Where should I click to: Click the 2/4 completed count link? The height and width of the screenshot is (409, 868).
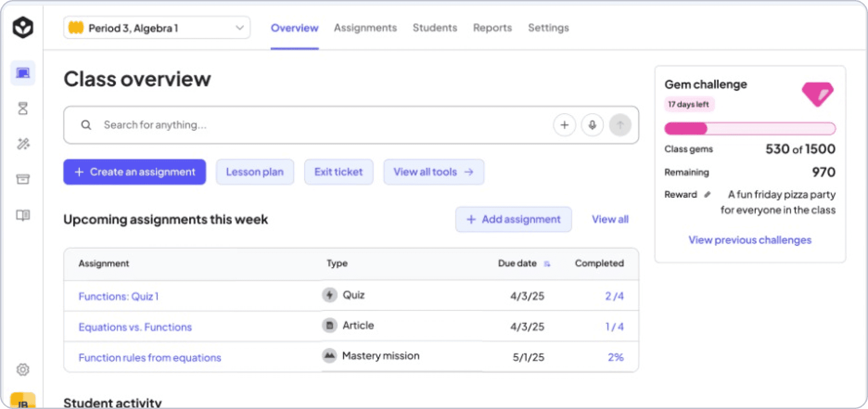click(x=614, y=296)
